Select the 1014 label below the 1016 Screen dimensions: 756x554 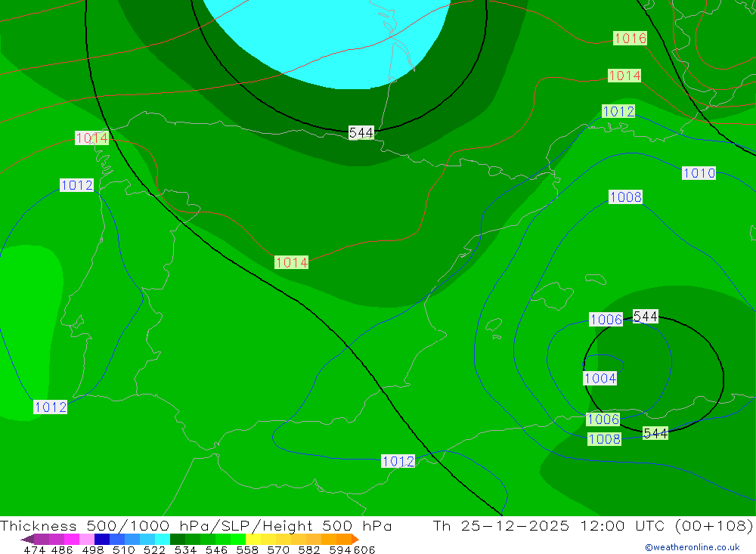(624, 76)
